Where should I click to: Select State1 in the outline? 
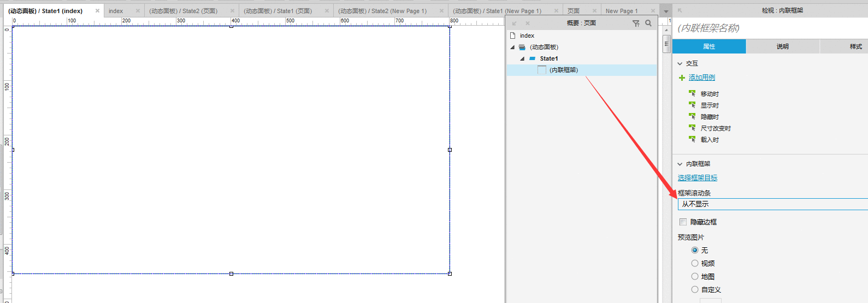(x=549, y=58)
